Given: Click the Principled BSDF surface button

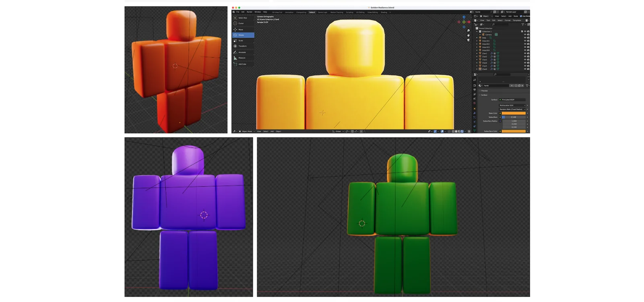Looking at the screenshot, I should tap(513, 100).
